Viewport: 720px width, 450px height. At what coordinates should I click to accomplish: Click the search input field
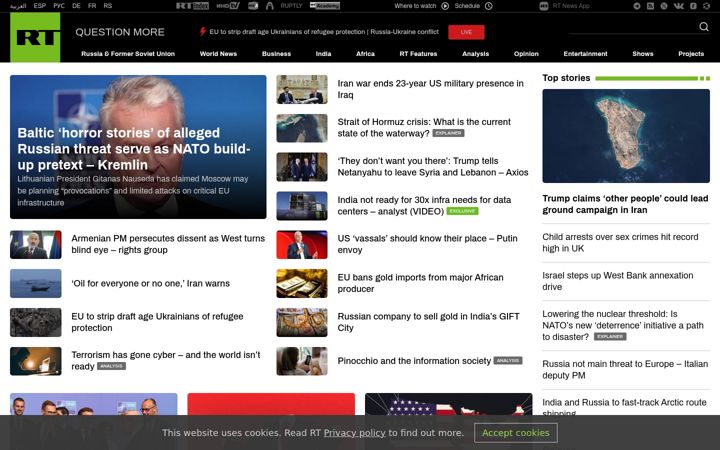(x=632, y=28)
